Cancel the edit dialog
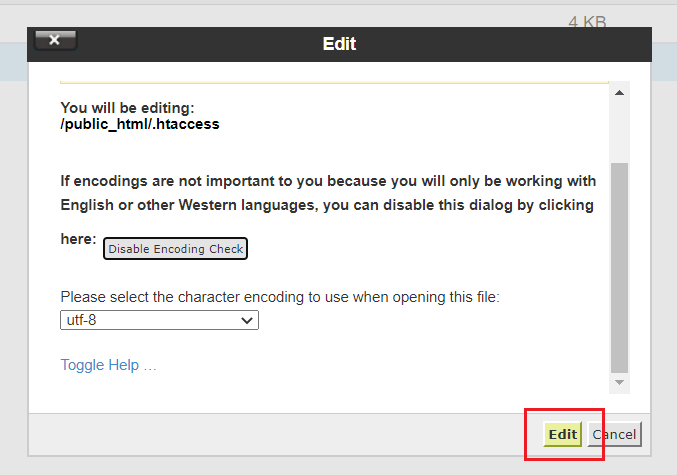This screenshot has height=475, width=677. point(614,434)
